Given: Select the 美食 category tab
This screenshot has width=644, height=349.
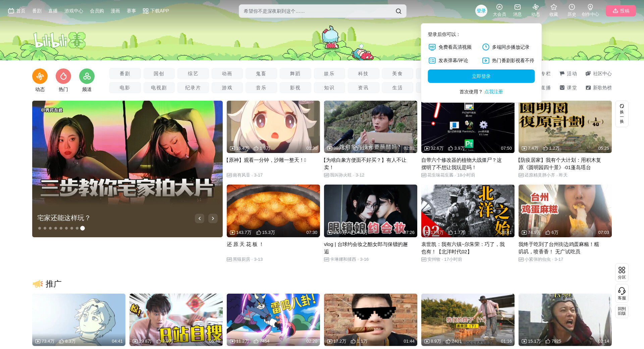Looking at the screenshot, I should pyautogui.click(x=397, y=73).
